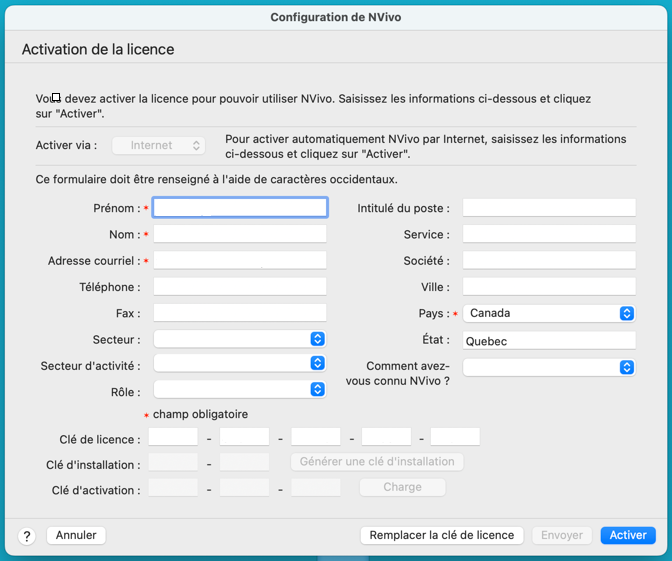The image size is (672, 561).
Task: Select the Adresse courriel input field
Action: click(x=240, y=260)
